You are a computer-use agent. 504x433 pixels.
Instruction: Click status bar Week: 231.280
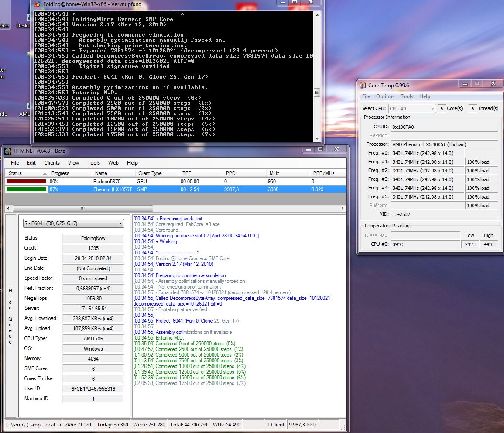(x=149, y=425)
